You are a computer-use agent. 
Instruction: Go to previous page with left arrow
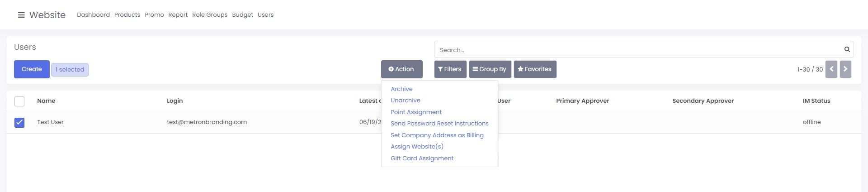coord(831,69)
